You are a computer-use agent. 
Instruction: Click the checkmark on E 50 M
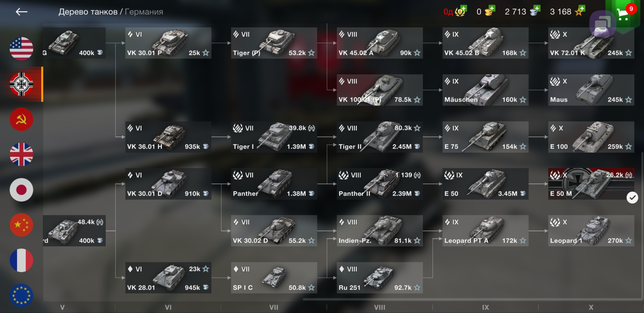(632, 198)
